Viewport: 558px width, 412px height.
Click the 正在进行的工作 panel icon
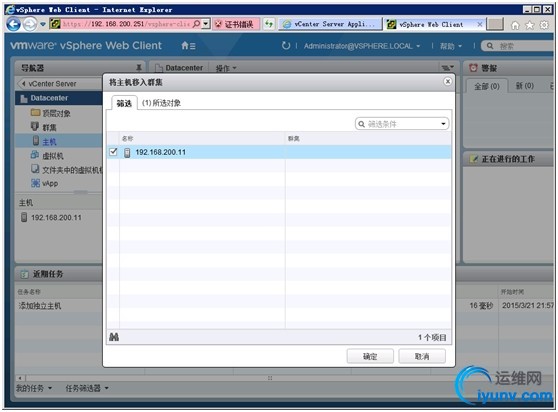coord(473,159)
